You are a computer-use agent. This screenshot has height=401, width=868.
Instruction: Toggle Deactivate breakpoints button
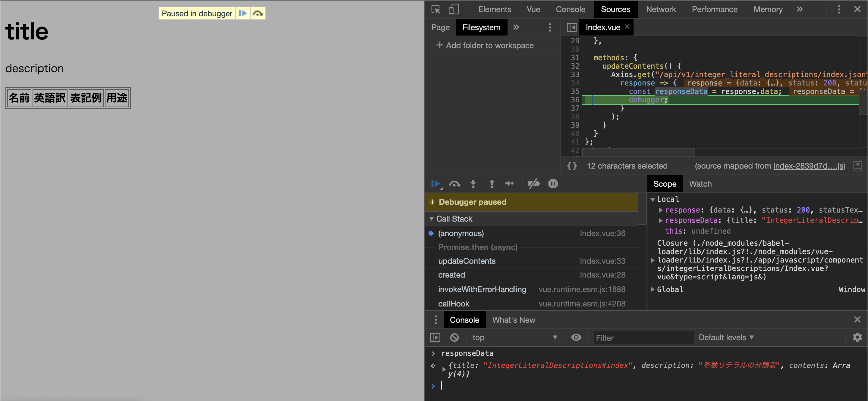click(x=534, y=184)
